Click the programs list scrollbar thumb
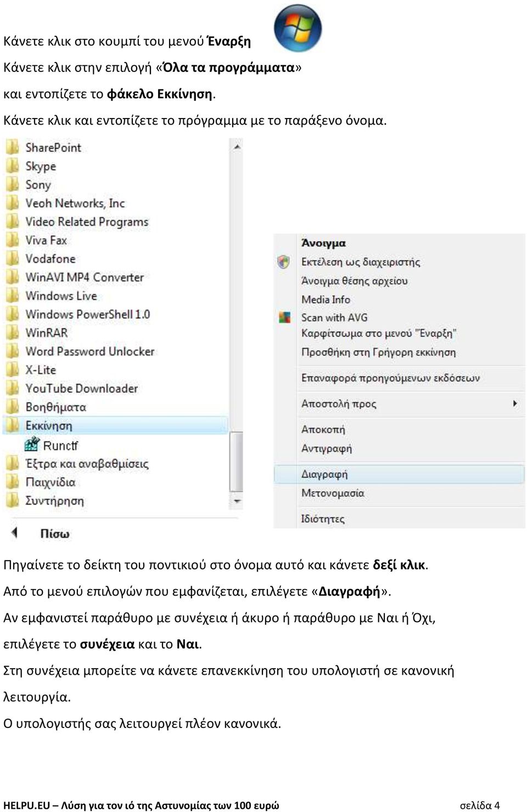 [x=237, y=461]
